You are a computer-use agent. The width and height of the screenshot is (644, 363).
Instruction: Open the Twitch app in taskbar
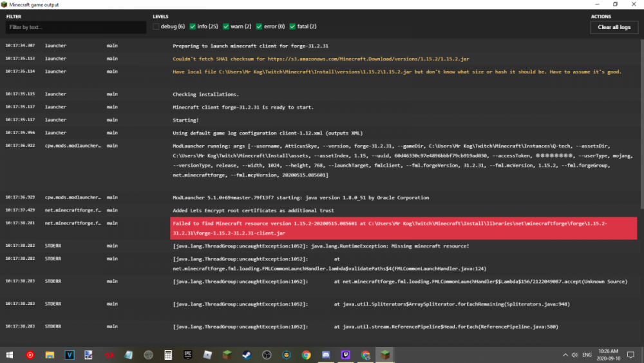point(346,355)
